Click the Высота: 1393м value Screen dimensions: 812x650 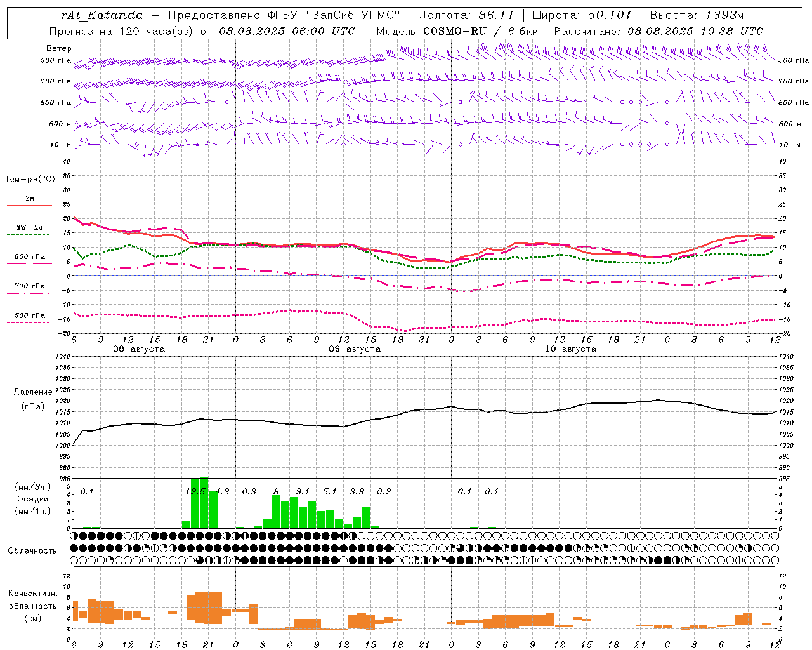tap(697, 15)
